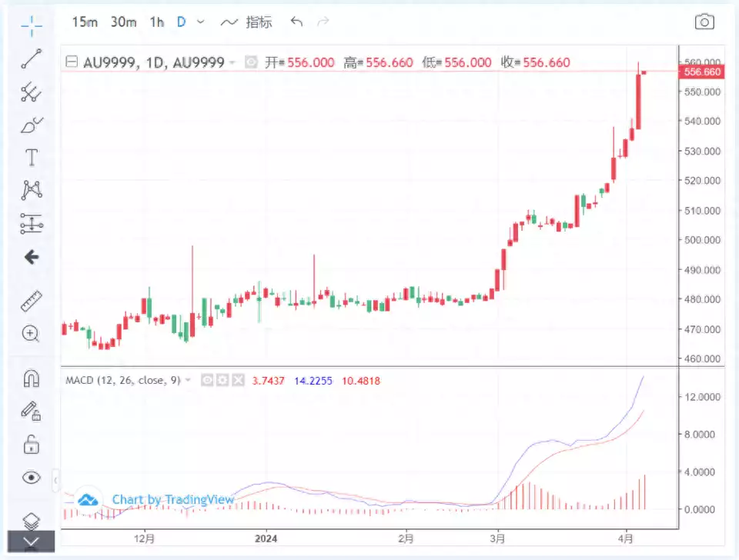Click the redo arrow

[323, 22]
